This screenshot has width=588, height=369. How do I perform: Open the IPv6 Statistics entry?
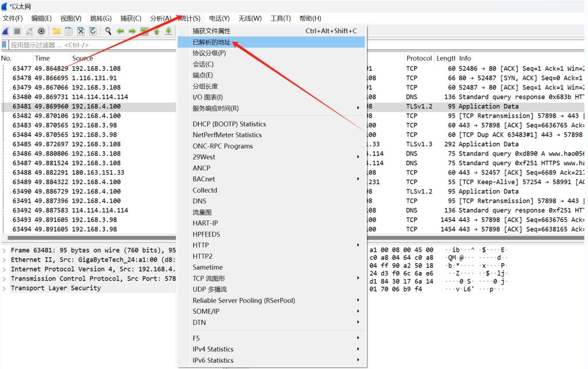pos(271,360)
